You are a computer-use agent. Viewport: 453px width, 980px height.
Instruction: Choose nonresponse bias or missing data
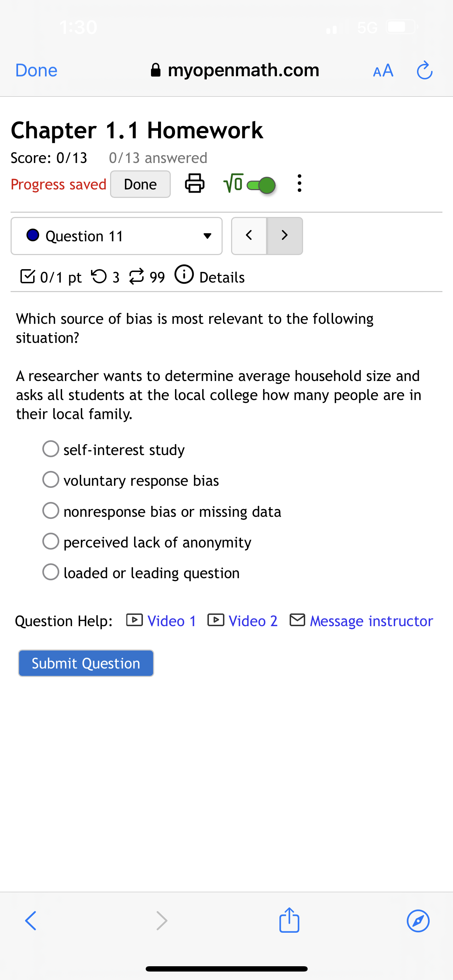tap(51, 510)
